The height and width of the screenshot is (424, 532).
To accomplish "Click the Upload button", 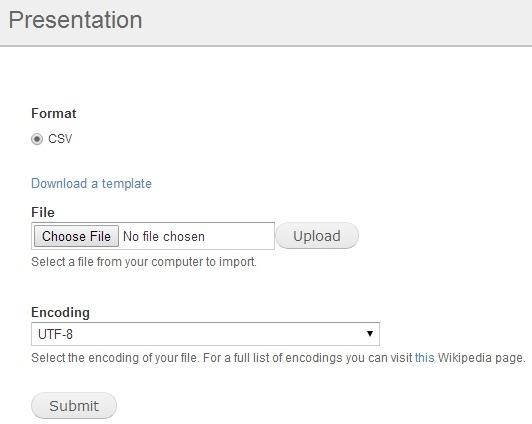I will click(317, 236).
